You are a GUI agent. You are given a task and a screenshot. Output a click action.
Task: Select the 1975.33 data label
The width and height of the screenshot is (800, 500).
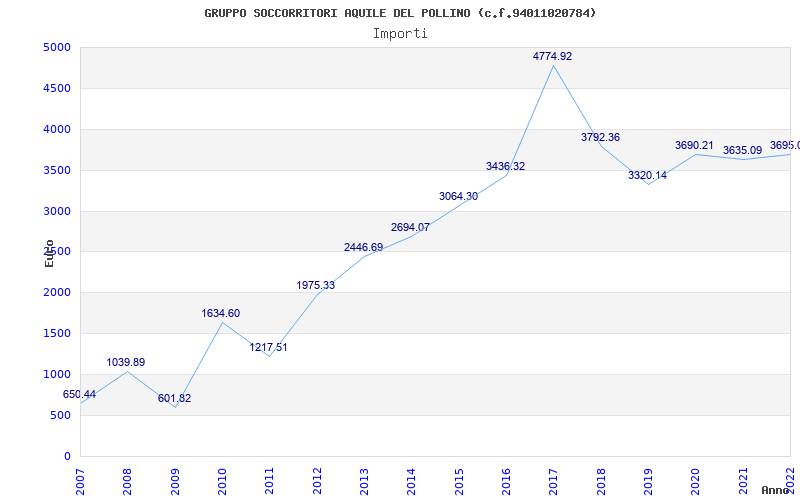coord(316,285)
